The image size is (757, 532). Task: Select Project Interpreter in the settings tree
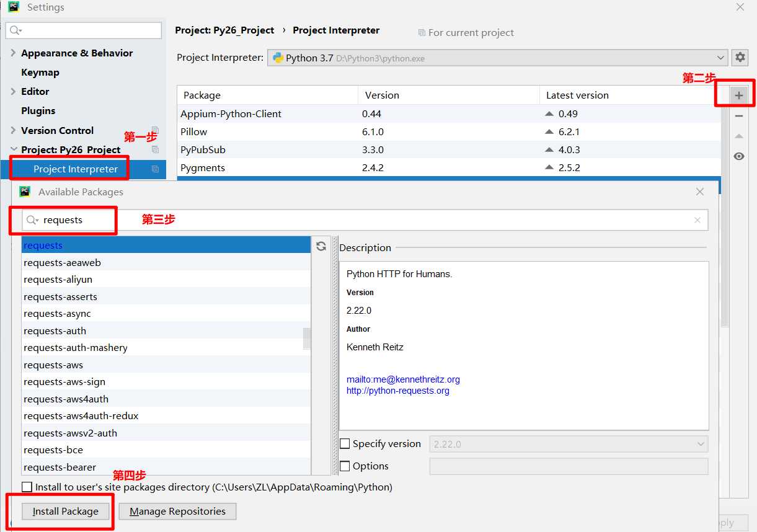coord(76,169)
